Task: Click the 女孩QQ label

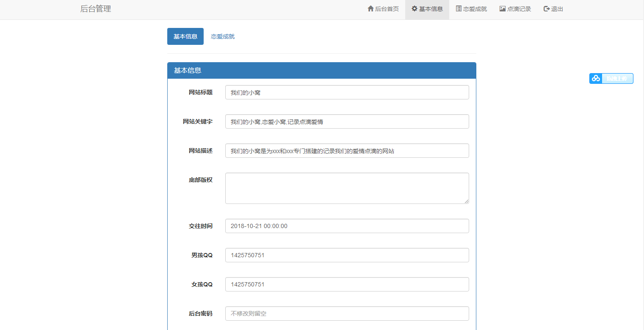Action: (x=202, y=284)
